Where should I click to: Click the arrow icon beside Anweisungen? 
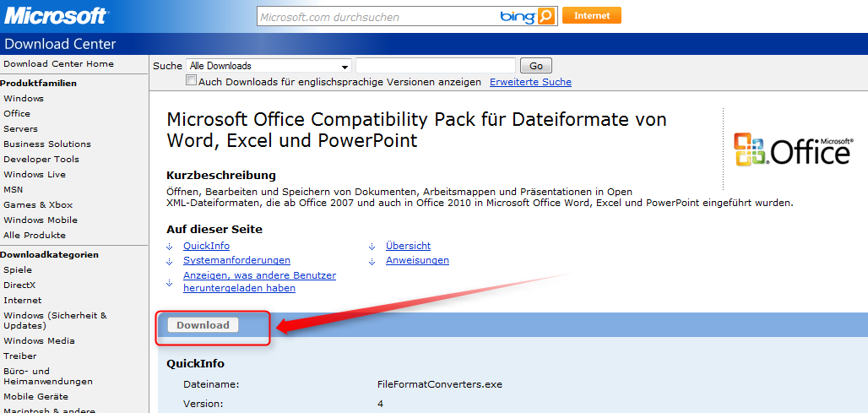coord(372,261)
